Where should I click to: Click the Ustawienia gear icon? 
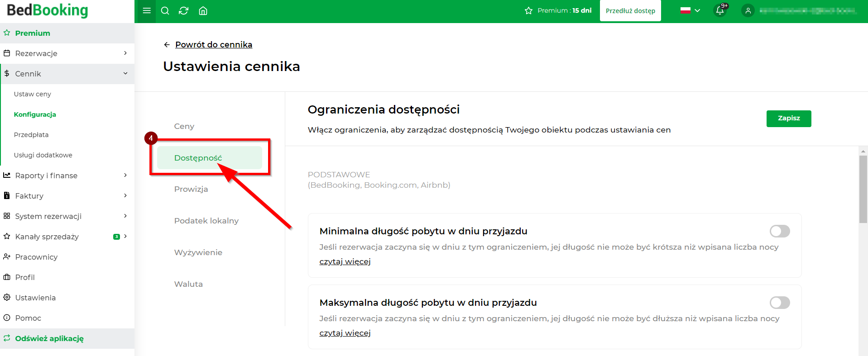(7, 297)
